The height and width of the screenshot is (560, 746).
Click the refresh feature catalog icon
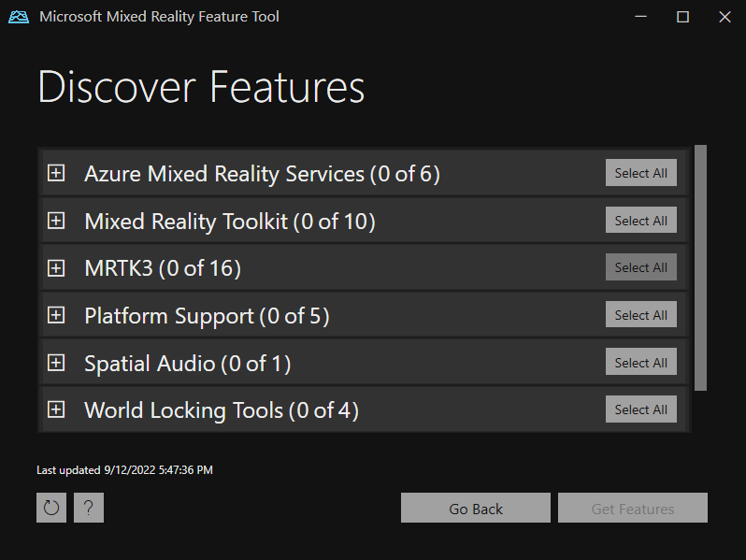51,508
